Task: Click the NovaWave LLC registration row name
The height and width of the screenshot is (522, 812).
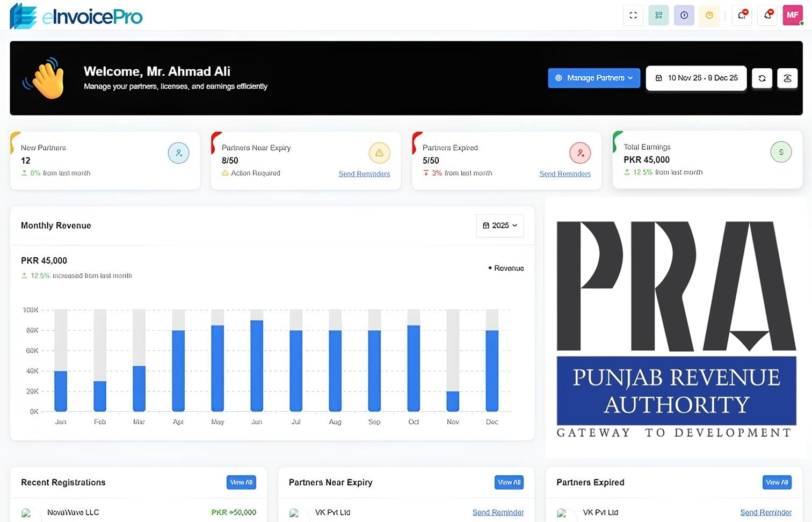Action: 73,512
